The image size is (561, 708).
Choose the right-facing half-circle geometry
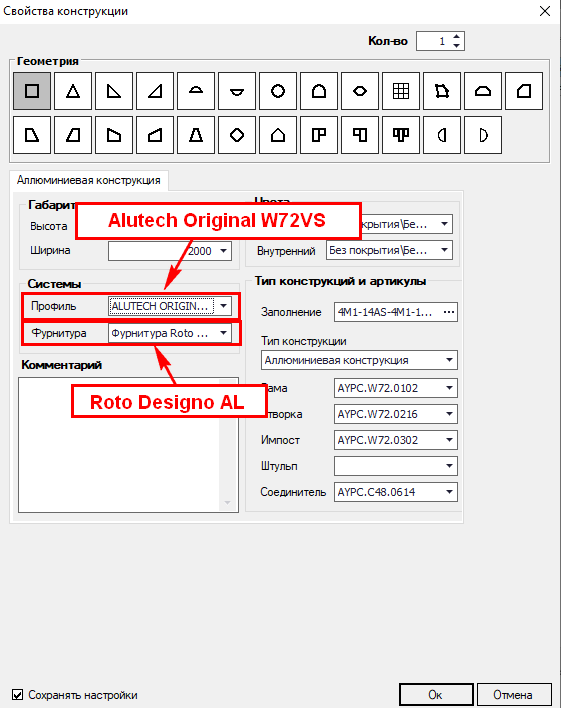(483, 135)
